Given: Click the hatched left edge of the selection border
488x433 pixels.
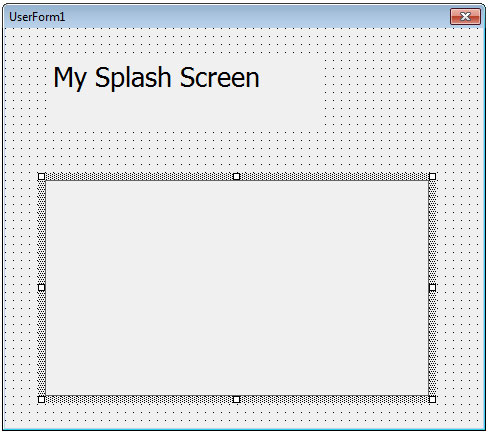Looking at the screenshot, I should coord(41,232).
